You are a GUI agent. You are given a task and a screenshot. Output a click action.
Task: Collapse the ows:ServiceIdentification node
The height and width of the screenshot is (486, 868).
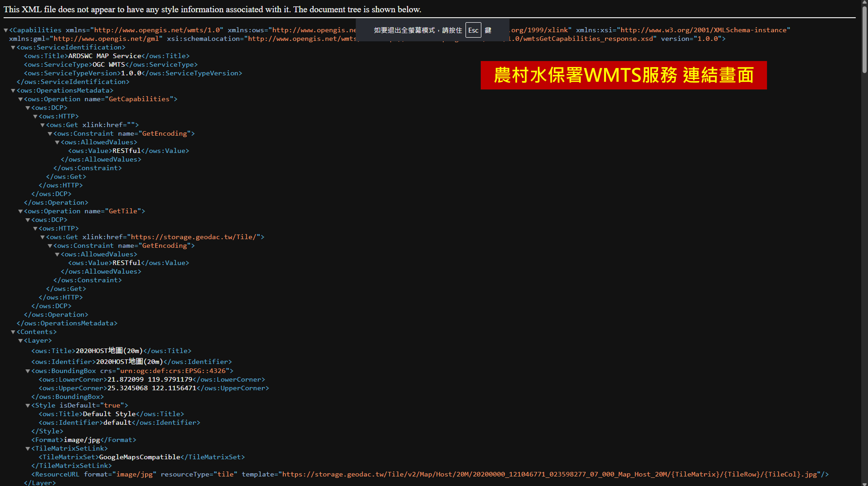tap(13, 48)
